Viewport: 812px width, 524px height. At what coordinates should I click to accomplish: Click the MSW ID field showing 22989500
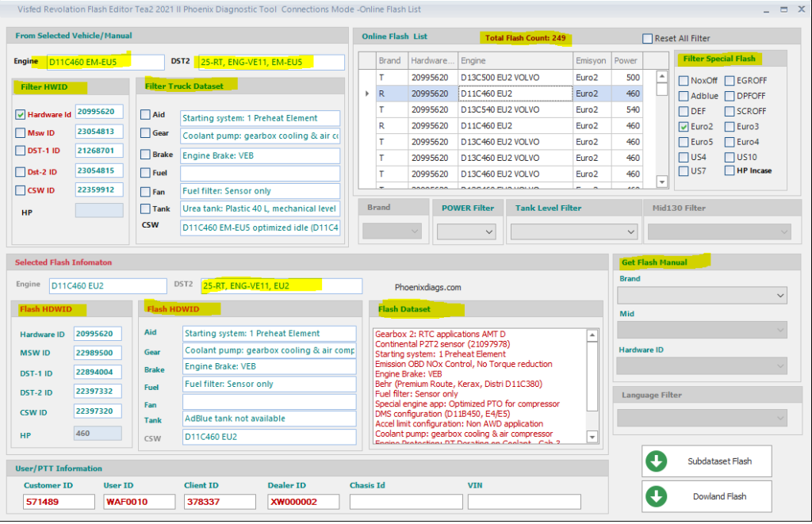coord(98,353)
